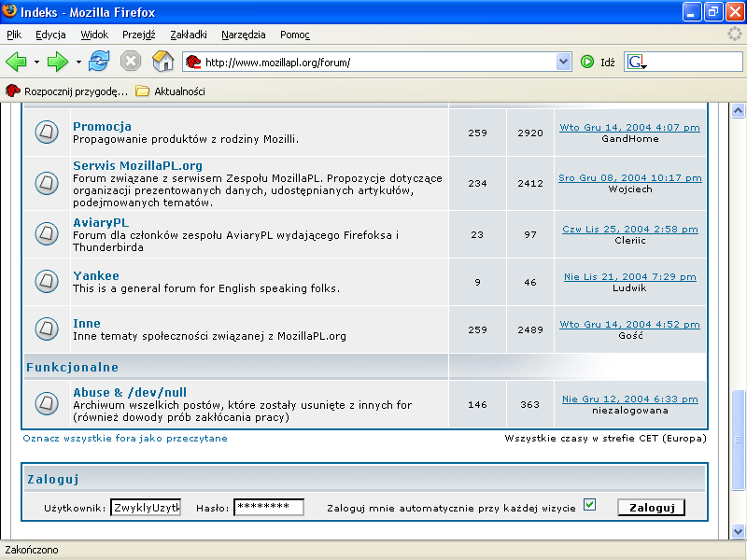Click the Zaloguj login button
The height and width of the screenshot is (560, 747).
(x=651, y=508)
